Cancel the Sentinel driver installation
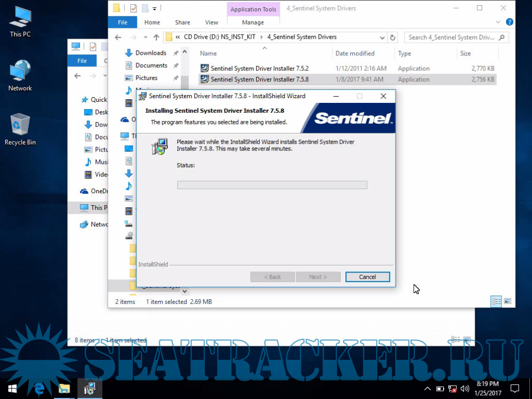This screenshot has height=399, width=532. click(x=367, y=277)
